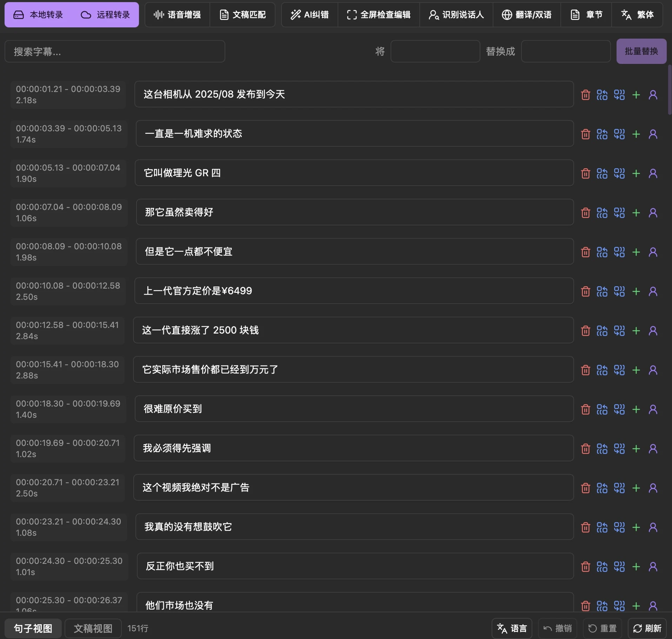Merge '这一代直接涨了 2500 块钱' with the previous line
Viewport: 672px width, 639px height.
coord(602,331)
